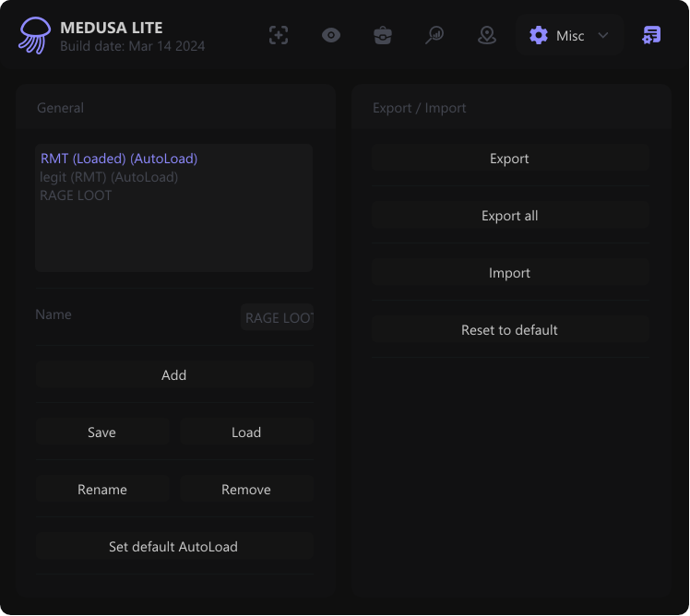Click the Rename button
Image resolution: width=690 pixels, height=616 pixels.
[102, 490]
